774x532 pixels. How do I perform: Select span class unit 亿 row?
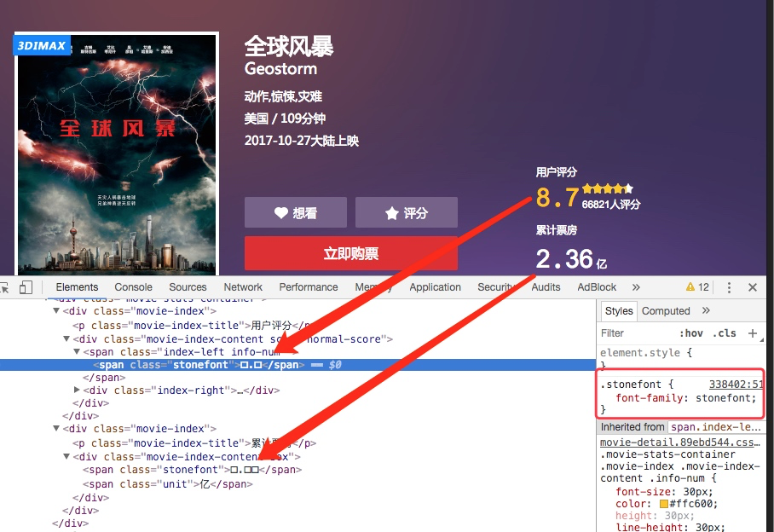pyautogui.click(x=168, y=484)
